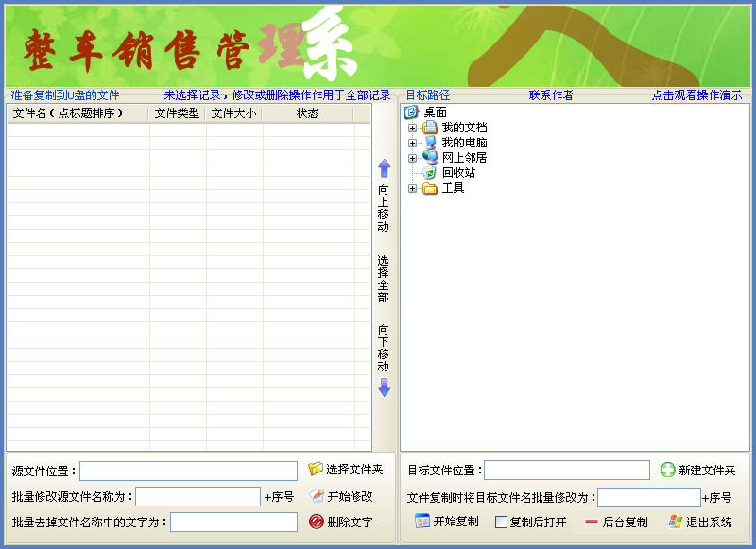Click the 退出系统 button text
756x549 pixels.
pos(709,522)
